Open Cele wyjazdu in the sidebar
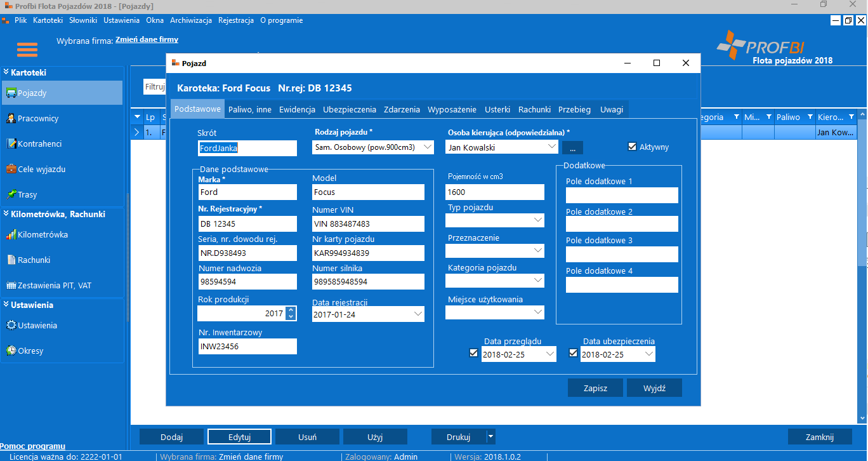The height and width of the screenshot is (461, 868). [62, 169]
